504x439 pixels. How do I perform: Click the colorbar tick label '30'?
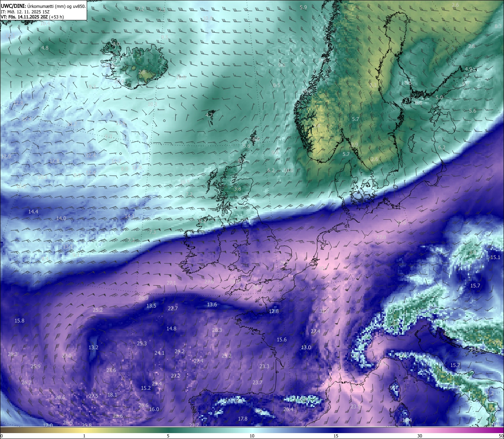(420, 436)
